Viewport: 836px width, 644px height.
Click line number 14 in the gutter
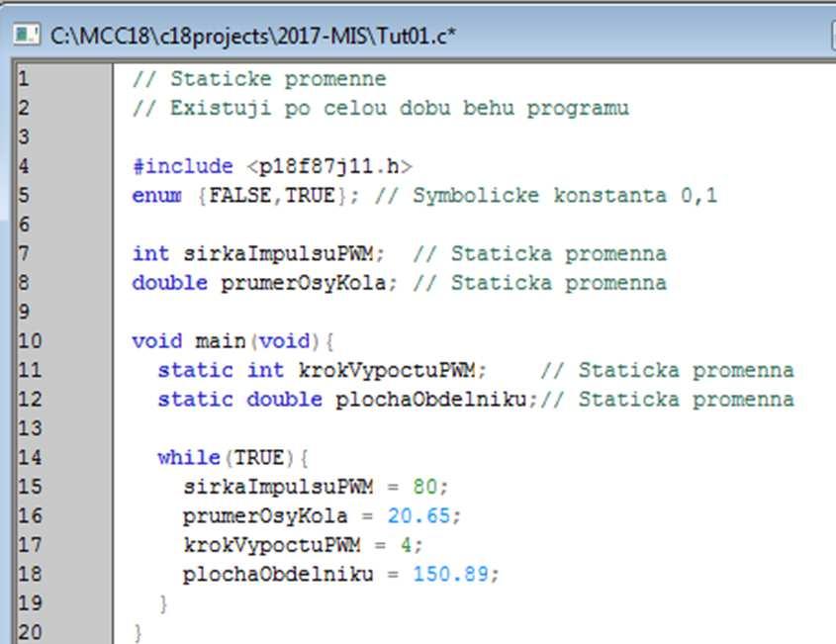click(30, 457)
